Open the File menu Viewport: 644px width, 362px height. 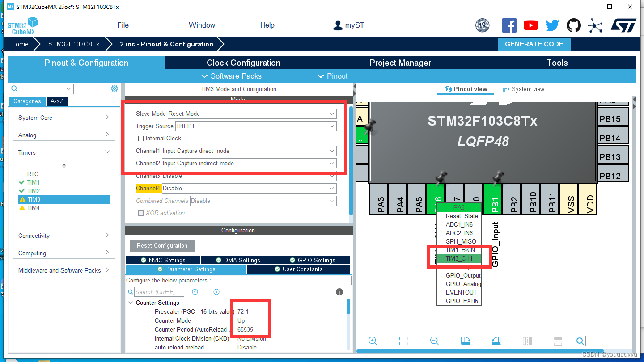(123, 25)
